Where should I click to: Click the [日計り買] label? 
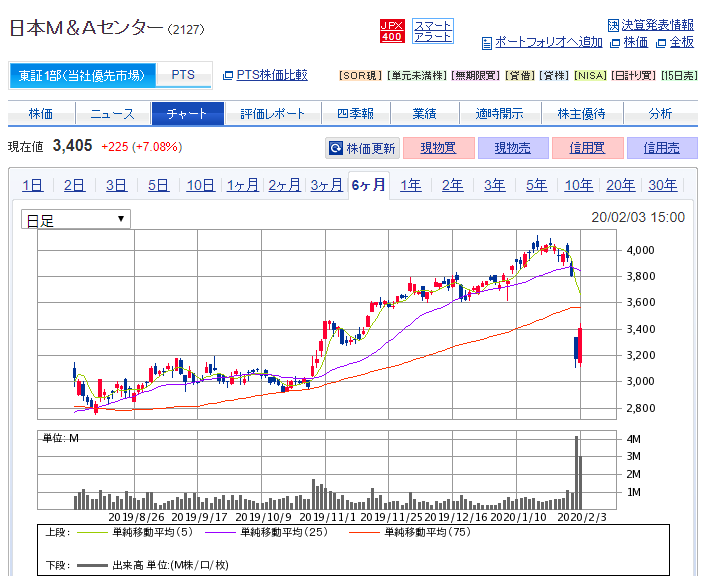pyautogui.click(x=635, y=76)
